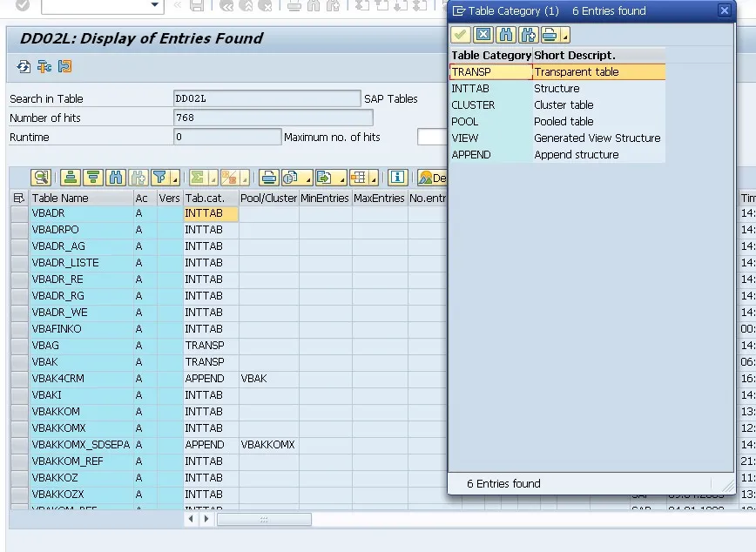Click the Find Next icon in the list toolbar
Screen dimensions: 756x552
(x=138, y=178)
